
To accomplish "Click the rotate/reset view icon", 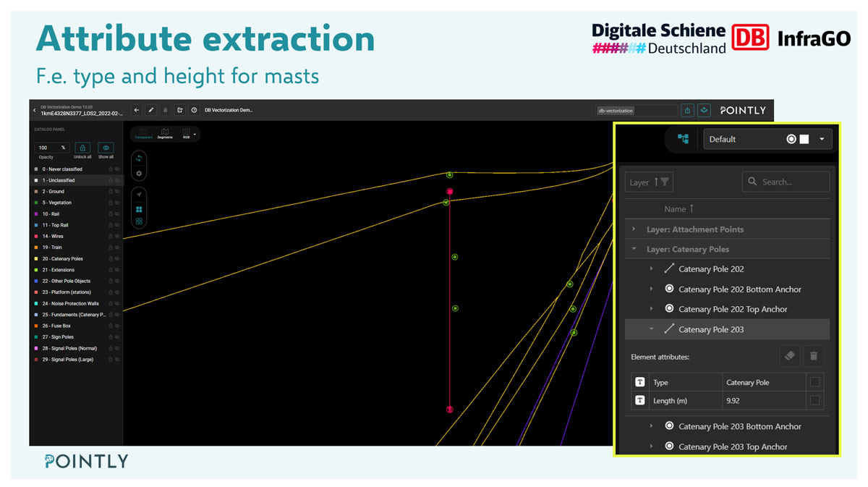I will coord(139,158).
